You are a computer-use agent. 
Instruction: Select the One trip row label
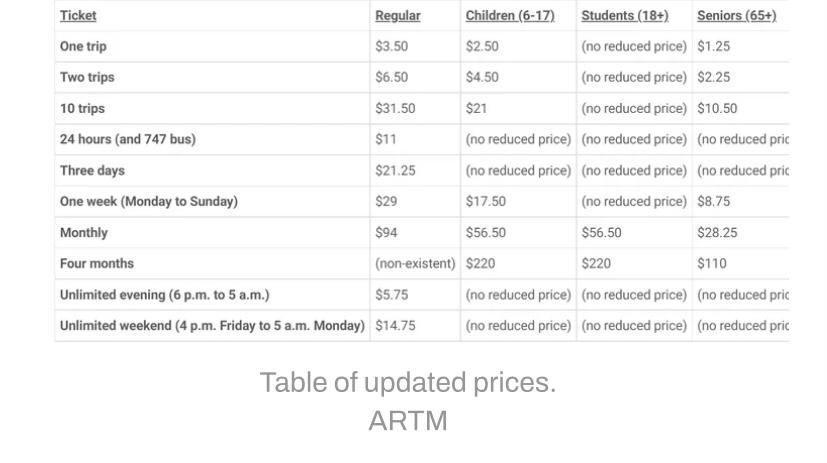[83, 46]
